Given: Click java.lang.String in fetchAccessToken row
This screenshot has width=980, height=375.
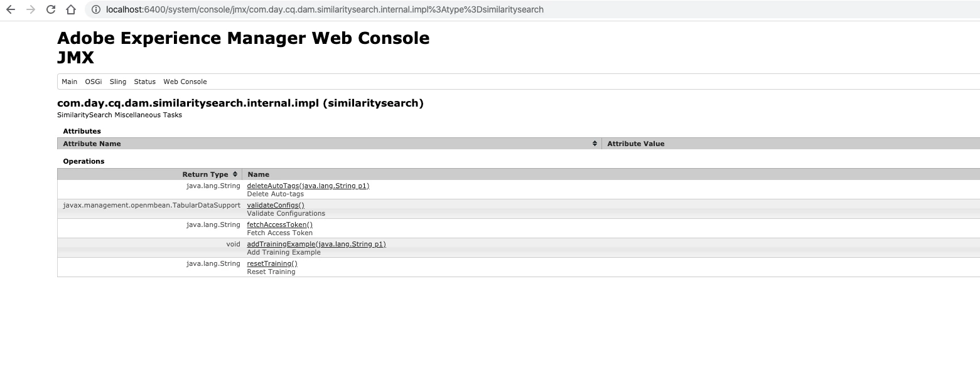Looking at the screenshot, I should point(213,224).
